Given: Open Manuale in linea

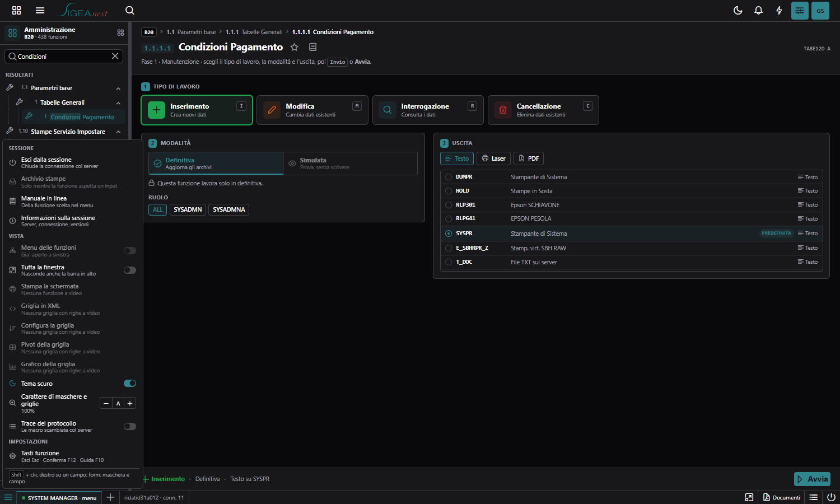Looking at the screenshot, I should point(73,202).
